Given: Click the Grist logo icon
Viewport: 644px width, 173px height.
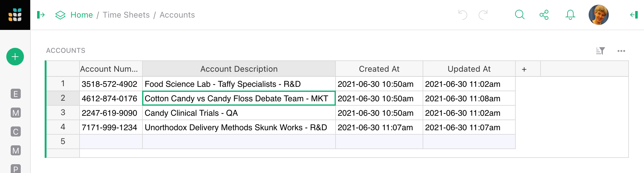Looking at the screenshot, I should pos(15,15).
